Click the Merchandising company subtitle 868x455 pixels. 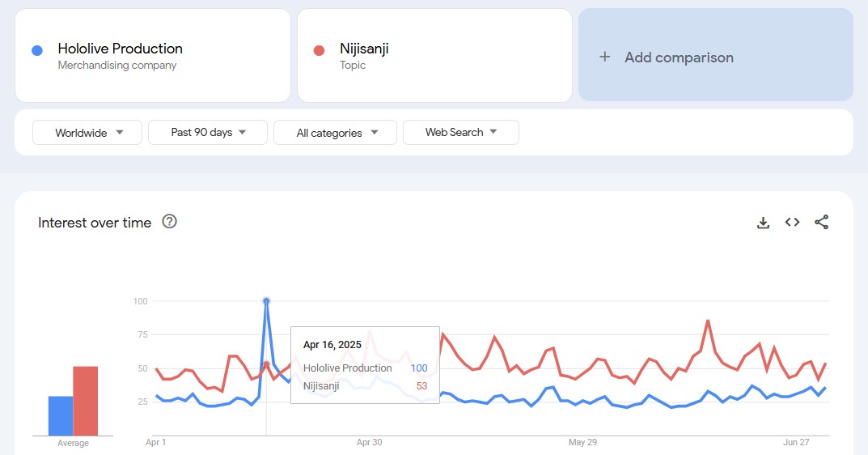coord(116,66)
